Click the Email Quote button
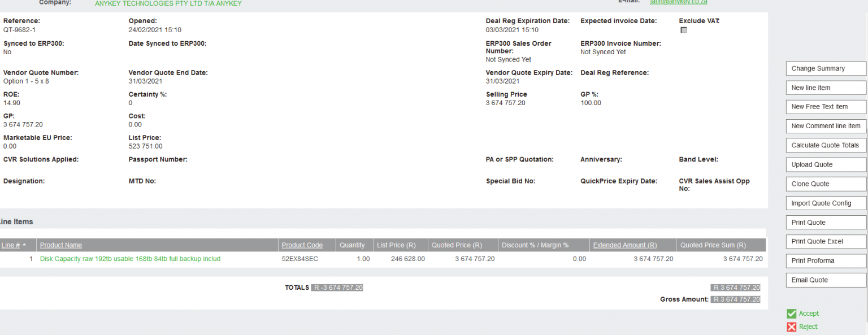 pyautogui.click(x=826, y=280)
